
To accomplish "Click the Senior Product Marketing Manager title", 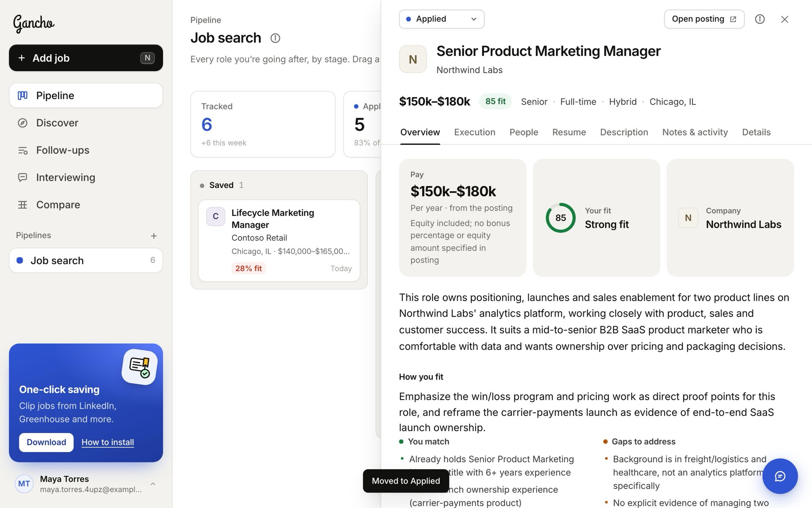I will pyautogui.click(x=549, y=51).
